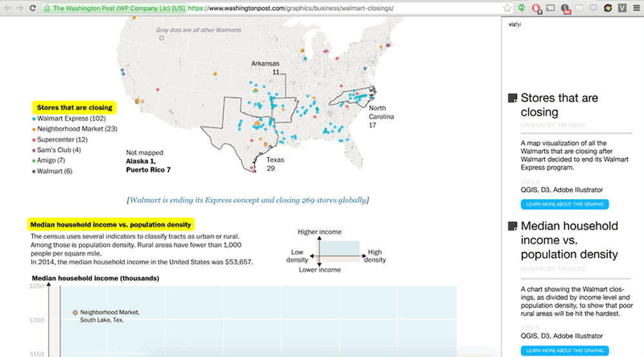This screenshot has width=644, height=357.
Task: Click the Low density axis label
Action: [298, 256]
